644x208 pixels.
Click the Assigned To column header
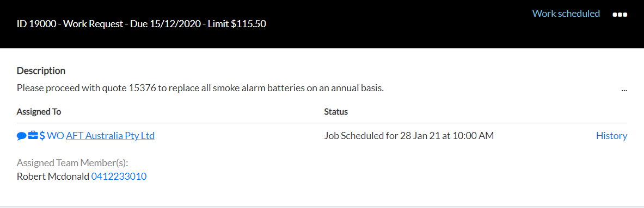[39, 112]
